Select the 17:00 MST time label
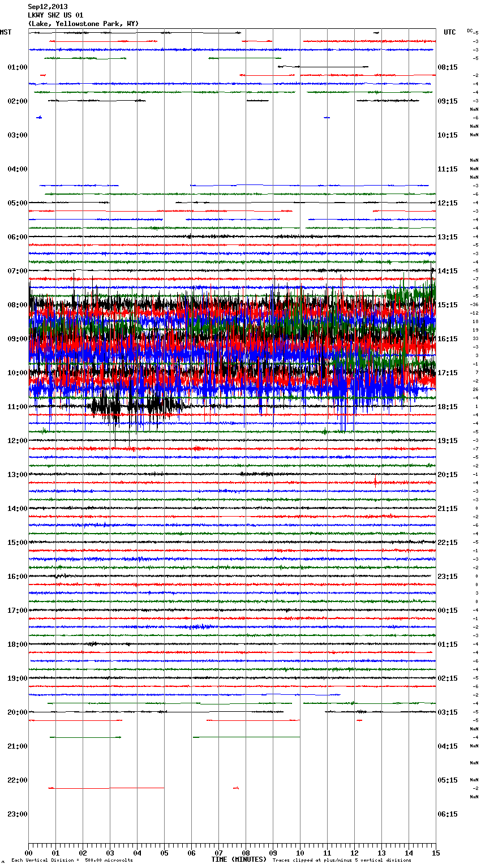481x868 pixels. tap(18, 611)
